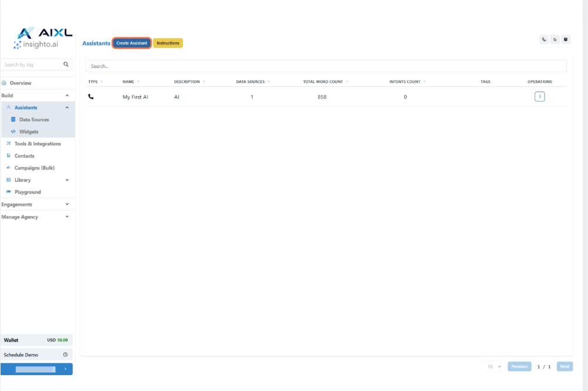Click the Create Assistant button

[131, 43]
